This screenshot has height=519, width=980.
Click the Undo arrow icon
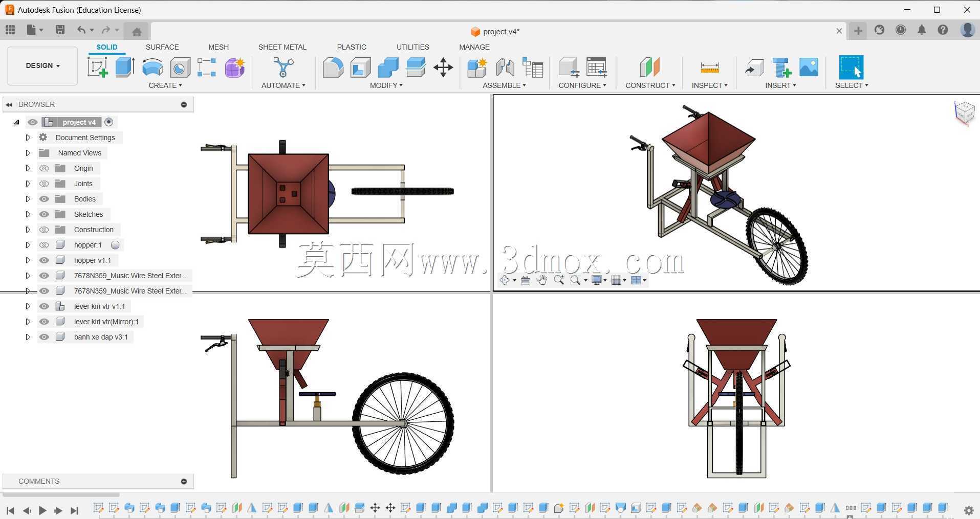click(x=81, y=30)
